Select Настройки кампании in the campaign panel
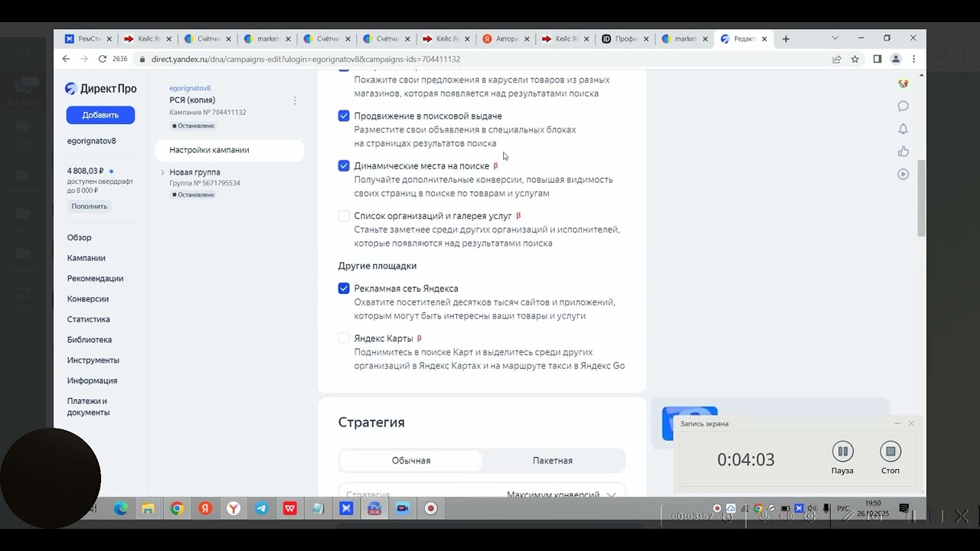 (x=229, y=150)
